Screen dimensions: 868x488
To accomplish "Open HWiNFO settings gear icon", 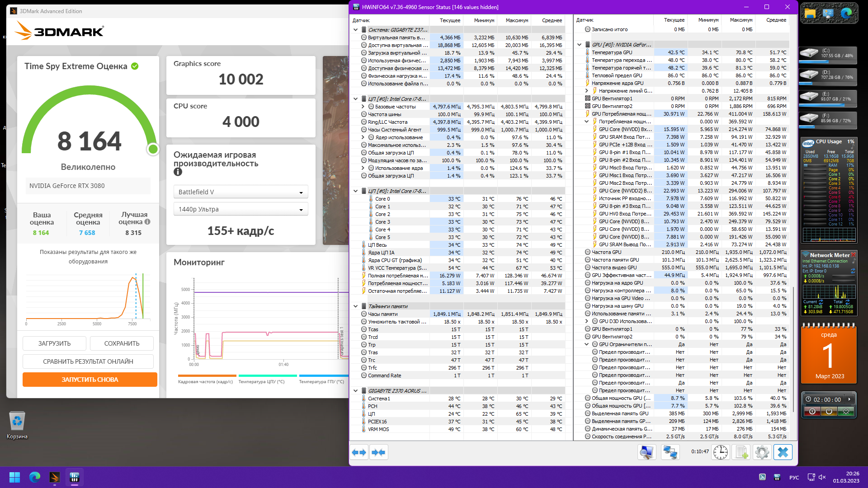I will (762, 452).
